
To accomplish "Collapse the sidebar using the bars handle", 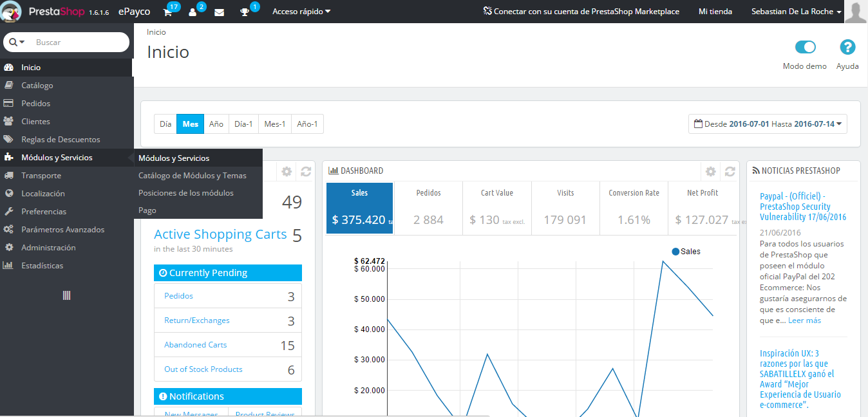I will (66, 295).
